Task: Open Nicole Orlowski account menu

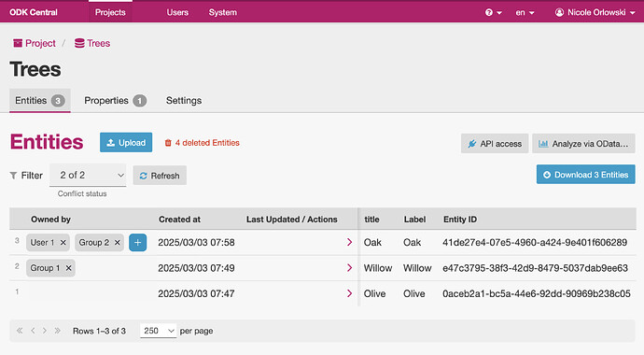Action: (x=595, y=12)
